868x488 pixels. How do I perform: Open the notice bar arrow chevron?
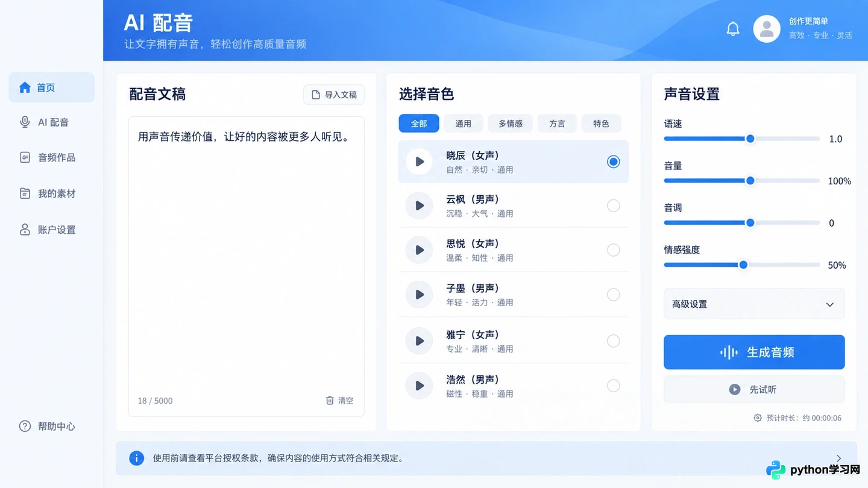point(838,458)
